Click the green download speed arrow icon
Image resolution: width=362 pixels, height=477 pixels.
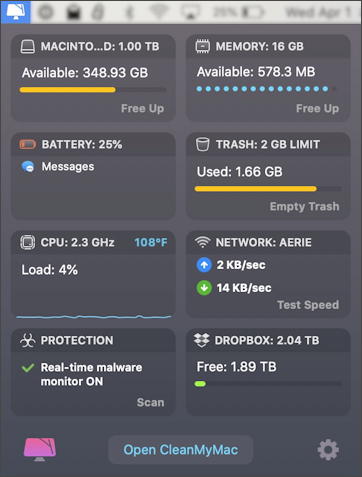[x=204, y=288]
